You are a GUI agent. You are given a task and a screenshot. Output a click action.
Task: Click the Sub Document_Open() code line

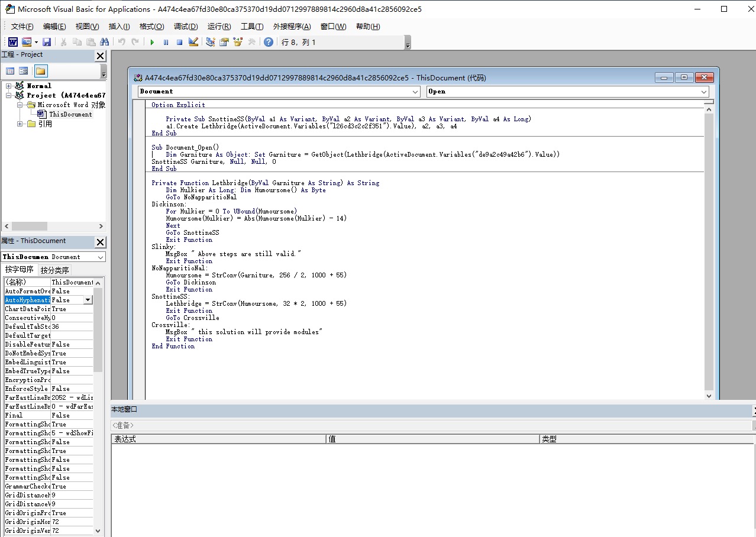point(185,147)
